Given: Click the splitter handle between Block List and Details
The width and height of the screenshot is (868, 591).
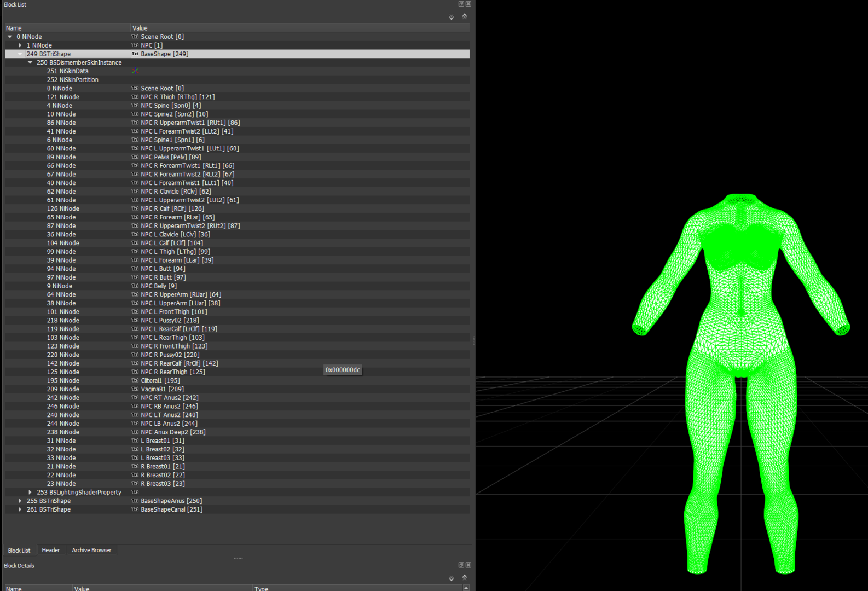Looking at the screenshot, I should (x=238, y=558).
